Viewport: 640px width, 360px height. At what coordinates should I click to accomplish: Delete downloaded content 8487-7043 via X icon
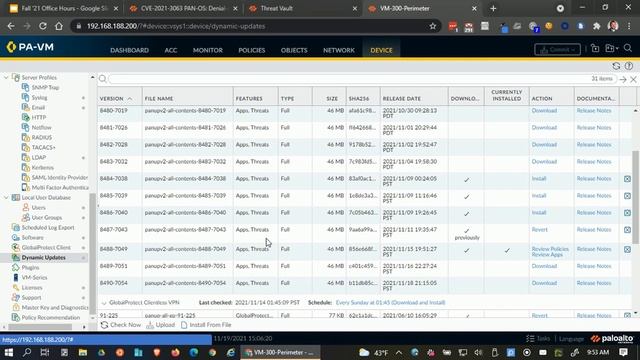click(627, 230)
